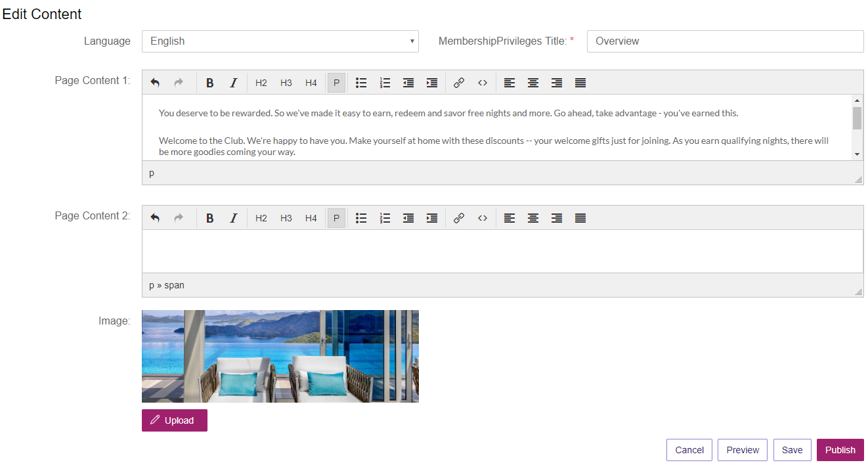Toggle paragraph format in Page Content 1
The height and width of the screenshot is (469, 868).
click(x=336, y=83)
